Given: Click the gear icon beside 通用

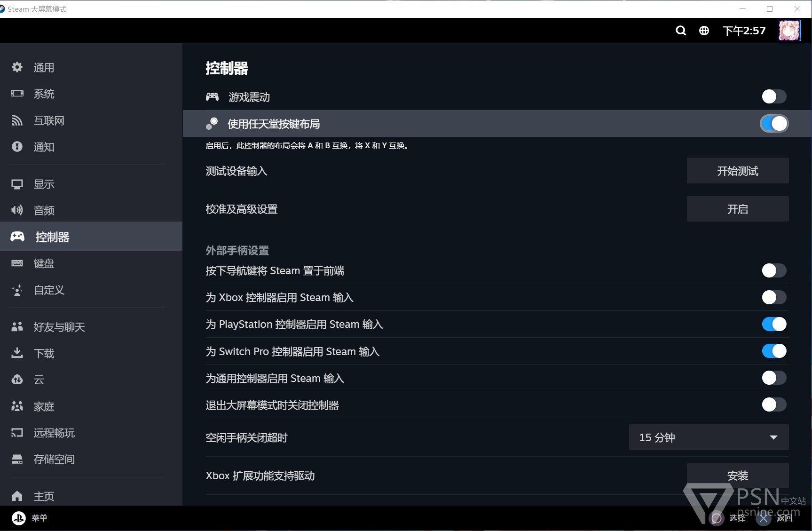Looking at the screenshot, I should [17, 67].
